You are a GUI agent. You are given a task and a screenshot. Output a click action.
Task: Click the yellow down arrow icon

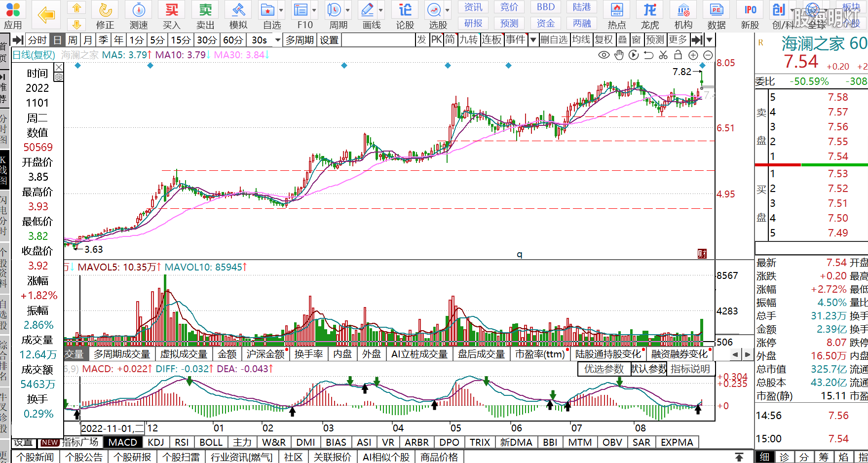click(x=76, y=24)
